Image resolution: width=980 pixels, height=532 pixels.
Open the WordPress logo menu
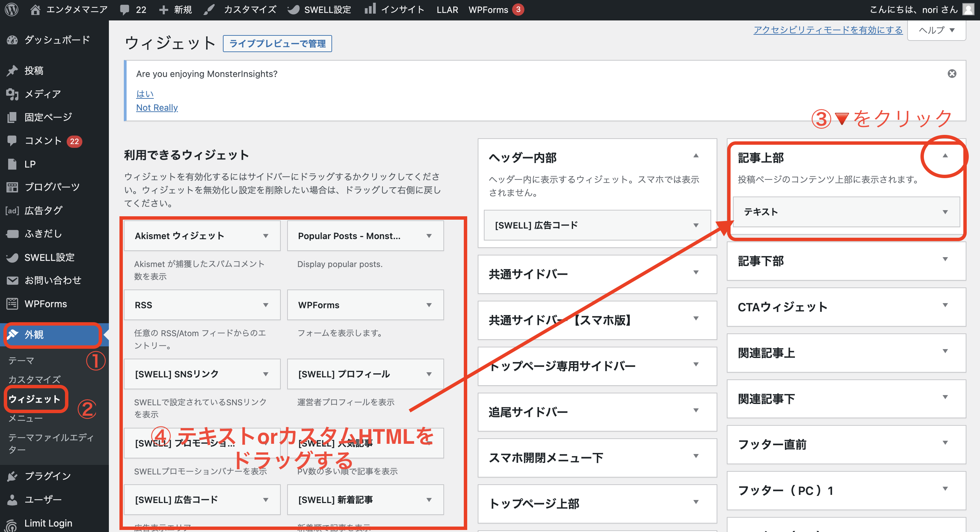point(12,10)
